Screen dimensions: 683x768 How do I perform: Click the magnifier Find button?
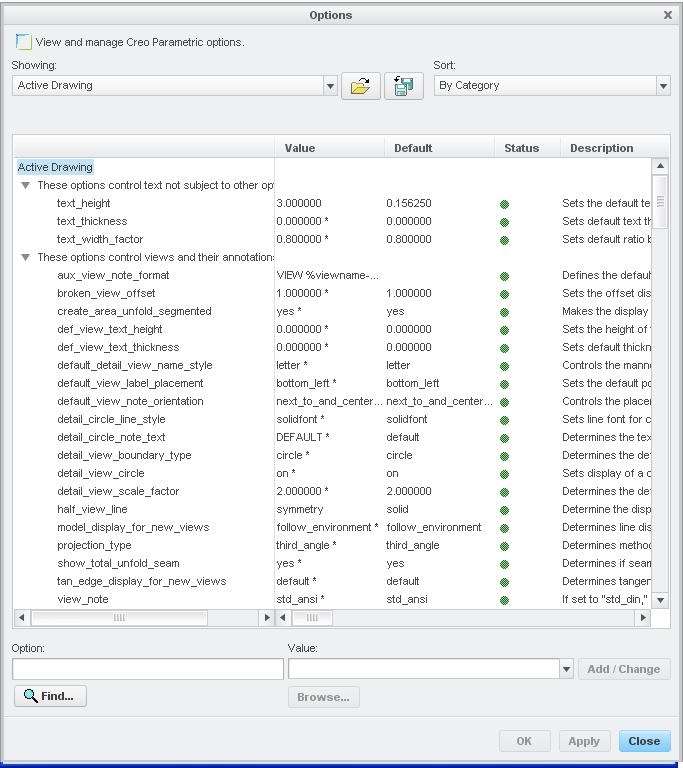point(50,696)
